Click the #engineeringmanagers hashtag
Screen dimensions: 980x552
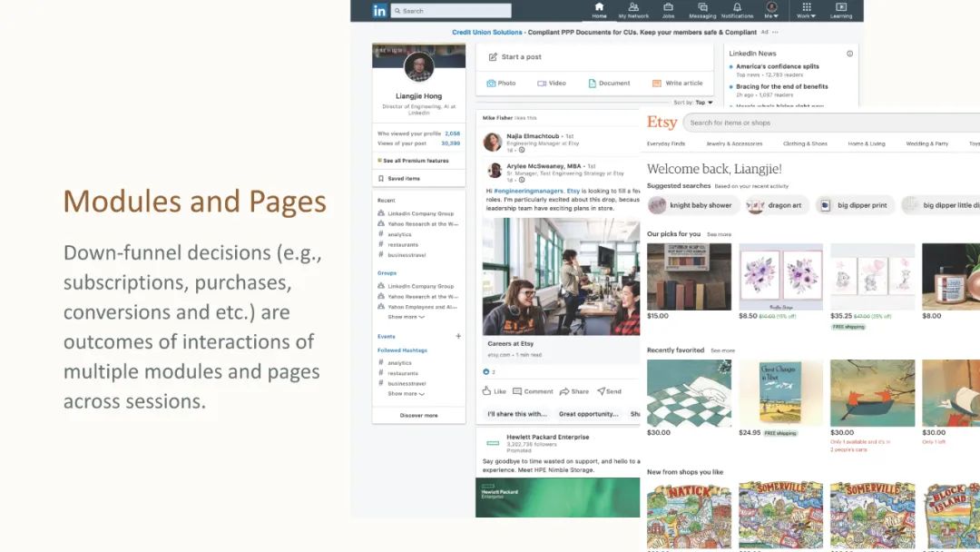pyautogui.click(x=528, y=191)
